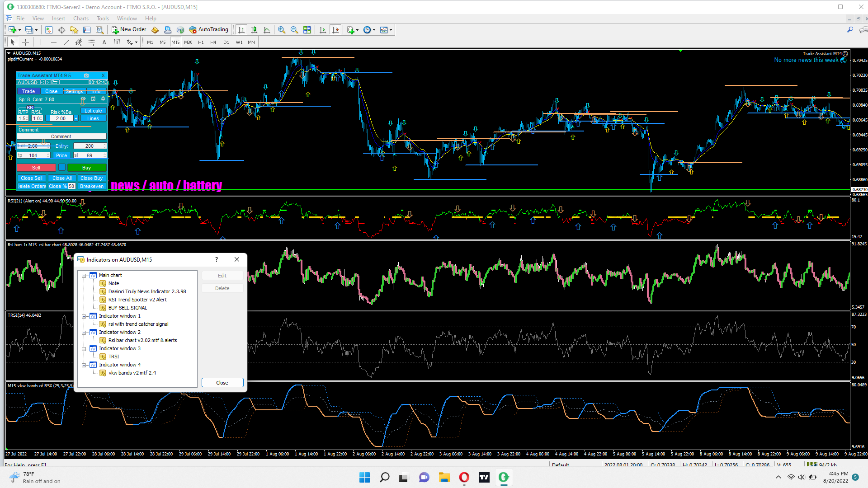This screenshot has height=488, width=868.
Task: Toggle the alert bell in Trade Assistant
Action: coord(103,99)
